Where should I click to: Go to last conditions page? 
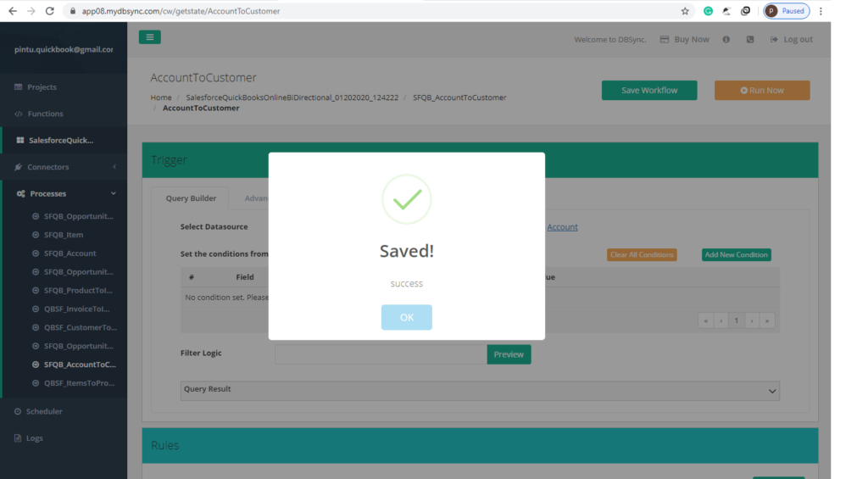(x=767, y=320)
